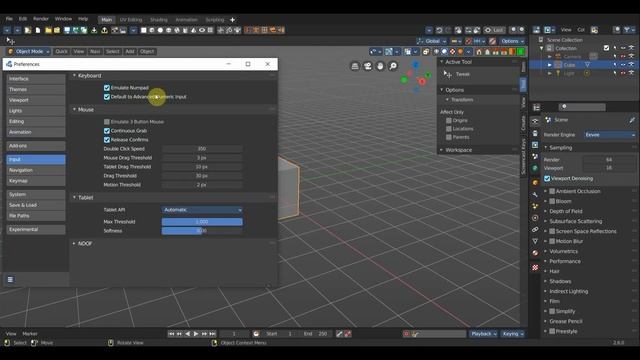The width and height of the screenshot is (640, 360).
Task: Open the viewport Options dropdown
Action: click(x=512, y=41)
